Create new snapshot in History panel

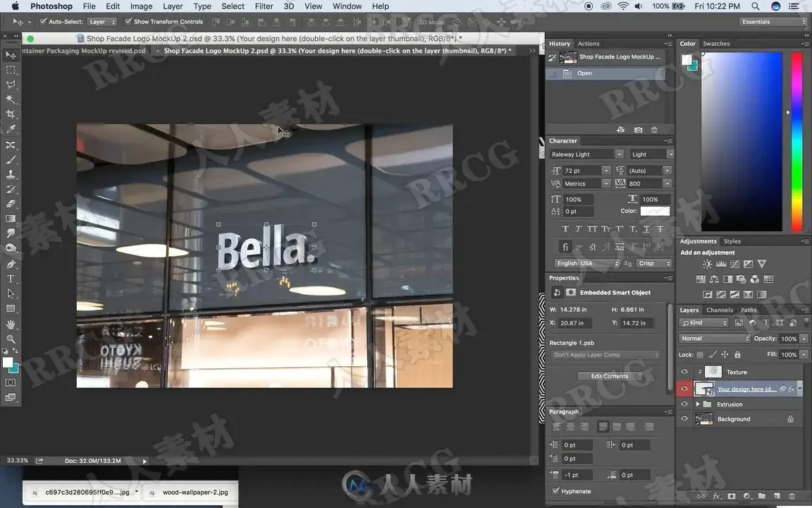638,130
